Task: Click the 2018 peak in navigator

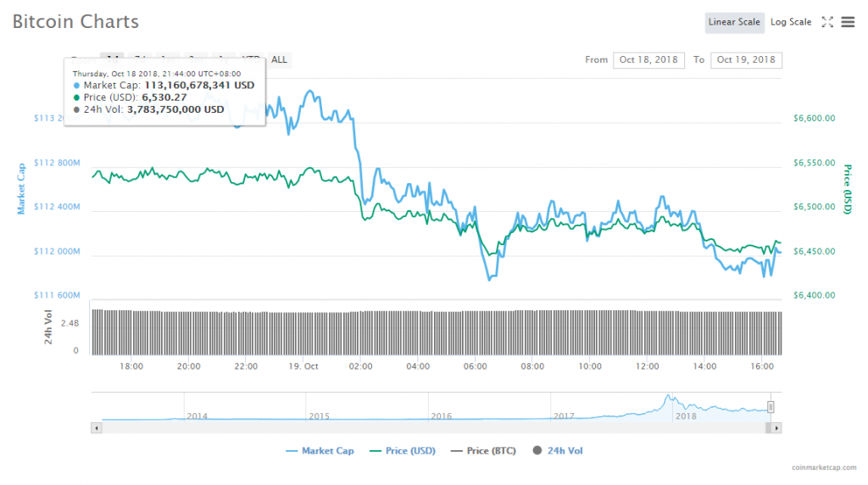Action: coord(669,399)
